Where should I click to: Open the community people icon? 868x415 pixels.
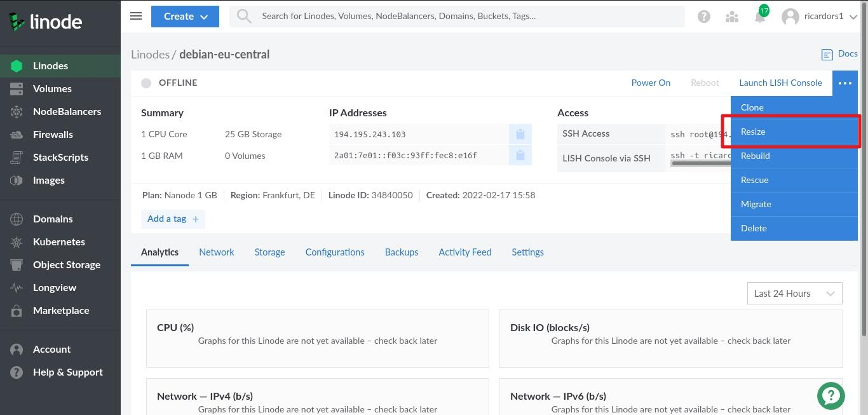[x=732, y=17]
